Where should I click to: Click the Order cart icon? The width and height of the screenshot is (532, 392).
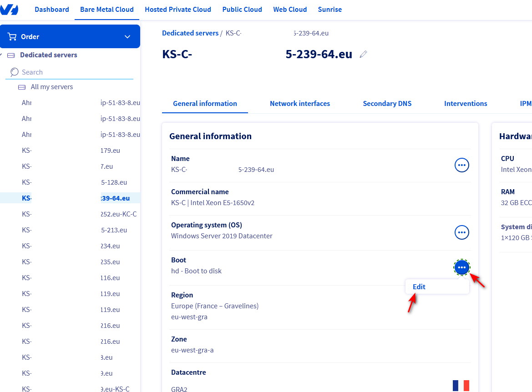12,37
